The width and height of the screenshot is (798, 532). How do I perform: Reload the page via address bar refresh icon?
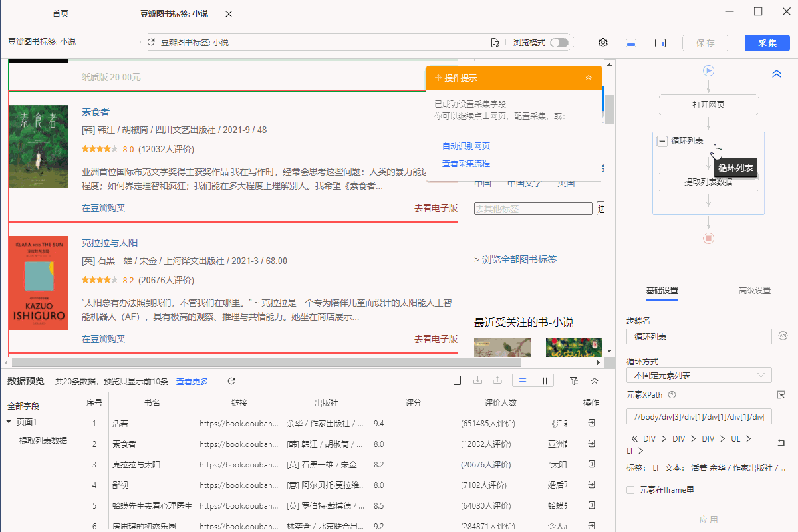151,42
